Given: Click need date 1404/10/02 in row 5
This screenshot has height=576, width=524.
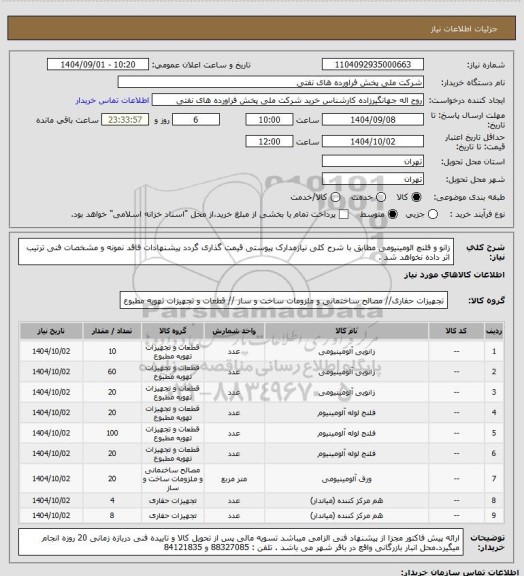Looking at the screenshot, I should (51, 433).
